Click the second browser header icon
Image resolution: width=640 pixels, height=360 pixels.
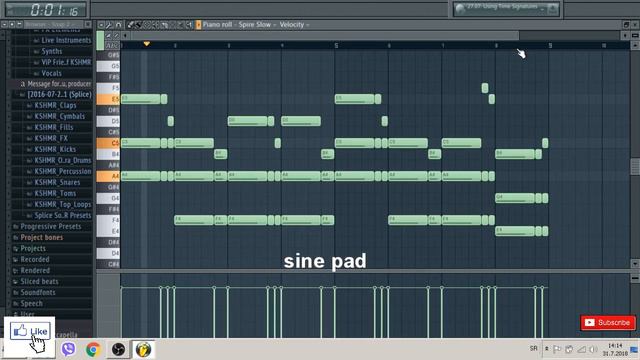(12, 24)
